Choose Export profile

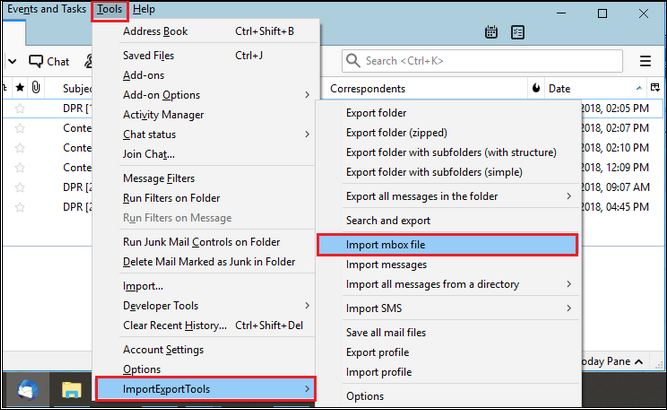pyautogui.click(x=449, y=353)
